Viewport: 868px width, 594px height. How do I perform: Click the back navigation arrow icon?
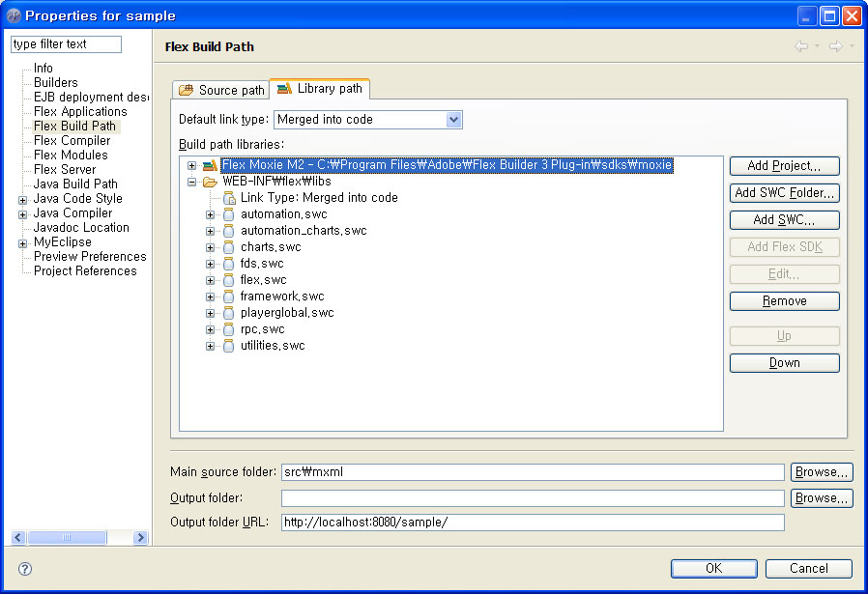click(x=801, y=46)
